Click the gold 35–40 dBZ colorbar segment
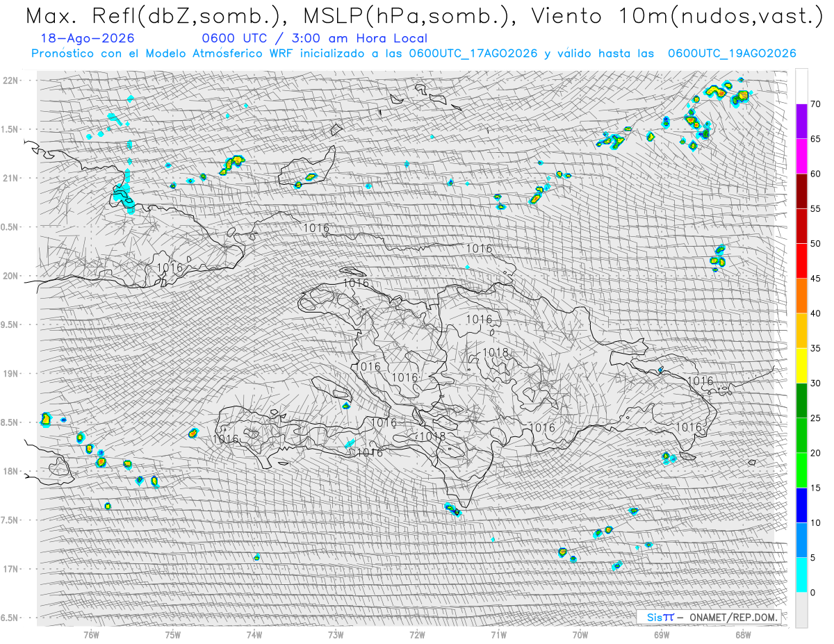The width and height of the screenshot is (834, 644). click(x=801, y=331)
